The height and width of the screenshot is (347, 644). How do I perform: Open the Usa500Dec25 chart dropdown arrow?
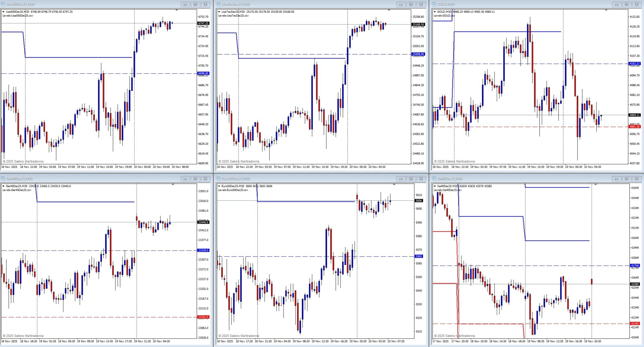click(x=3, y=12)
